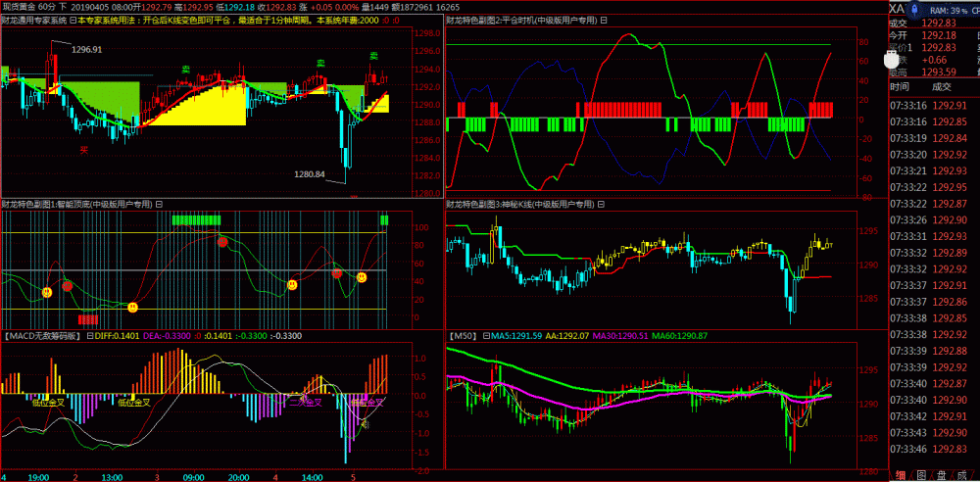Toggle the box beside M50 panel title
This screenshot has height=482, width=980.
click(486, 336)
